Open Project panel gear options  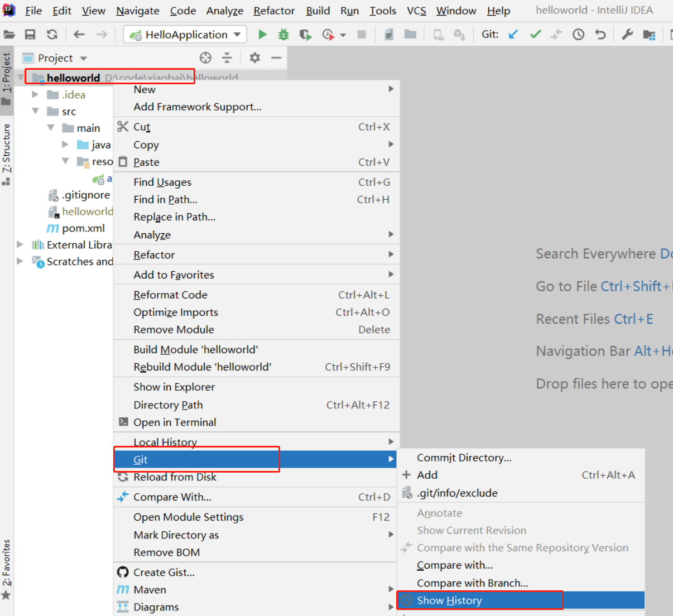(255, 57)
